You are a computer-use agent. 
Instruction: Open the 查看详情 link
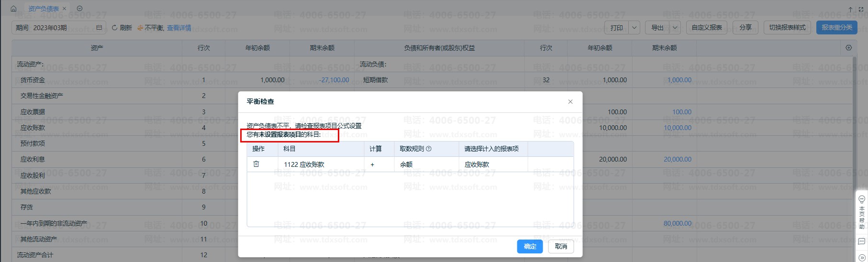tap(179, 28)
